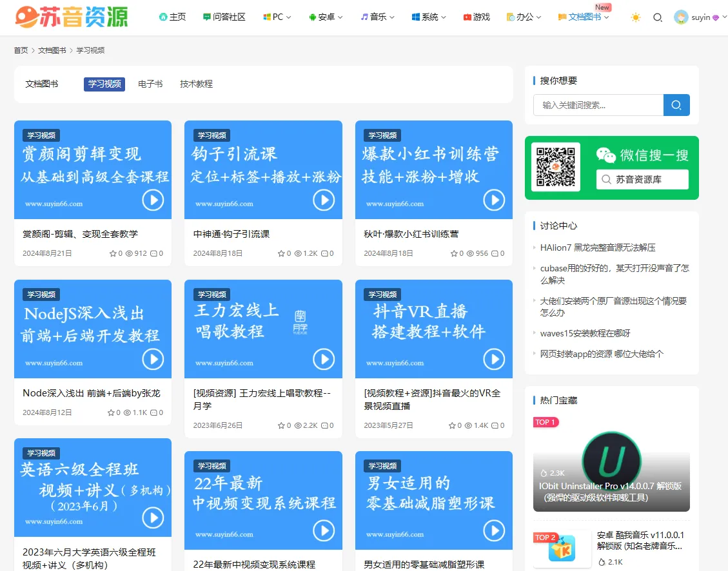728x571 pixels.
Task: Play the 赏颜阁剪辑变现 course video
Action: [153, 200]
